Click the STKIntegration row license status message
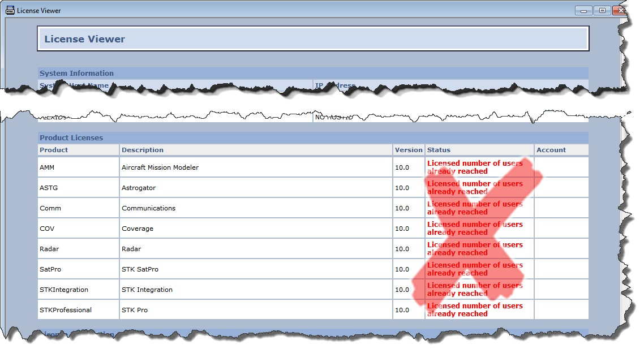Image resolution: width=644 pixels, height=353 pixels. click(x=475, y=290)
